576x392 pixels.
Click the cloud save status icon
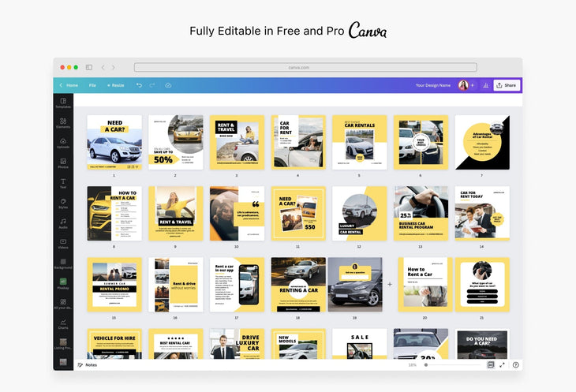point(167,85)
